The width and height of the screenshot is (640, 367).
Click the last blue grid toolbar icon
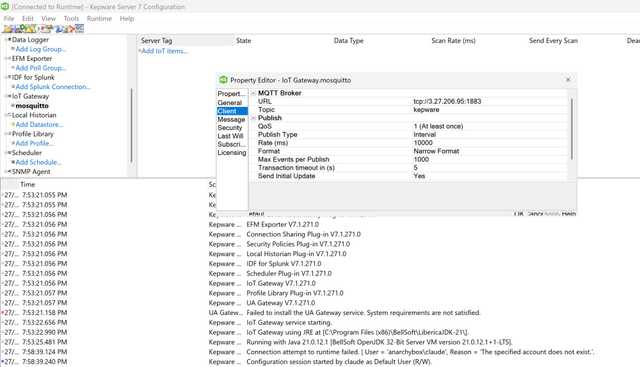80,28
